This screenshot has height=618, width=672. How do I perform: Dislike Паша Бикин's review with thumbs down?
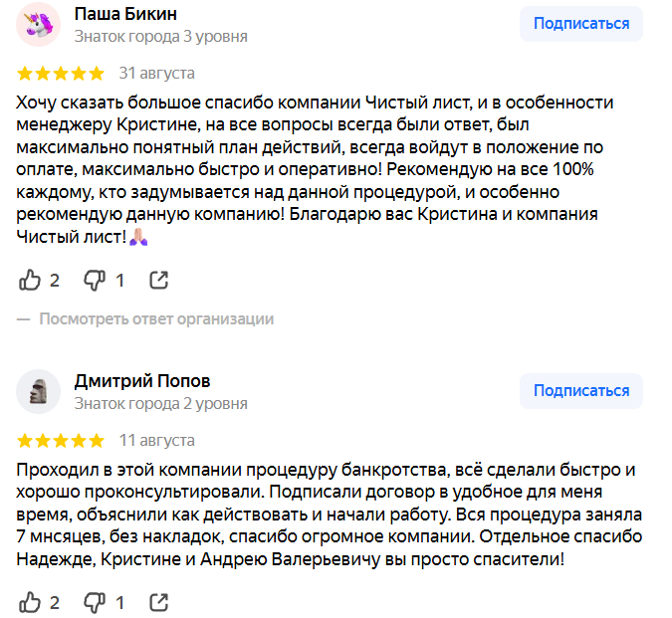95,280
